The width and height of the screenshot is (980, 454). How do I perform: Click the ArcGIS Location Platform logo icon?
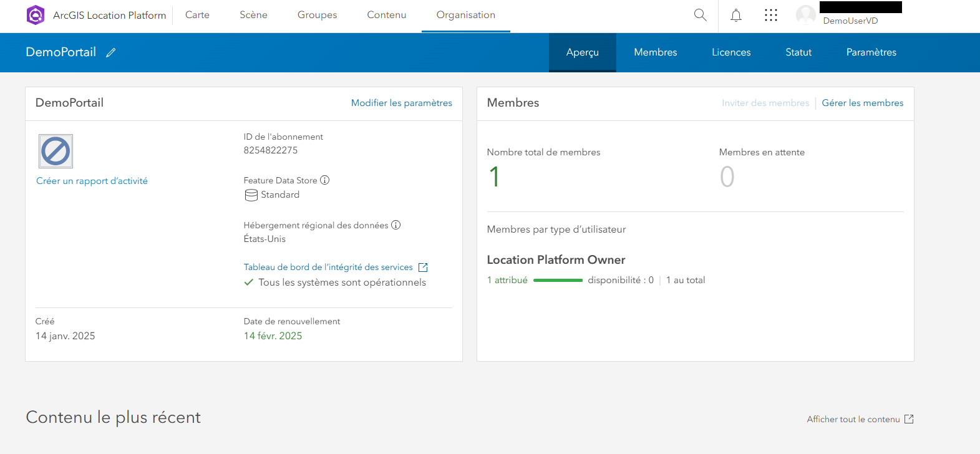point(36,15)
